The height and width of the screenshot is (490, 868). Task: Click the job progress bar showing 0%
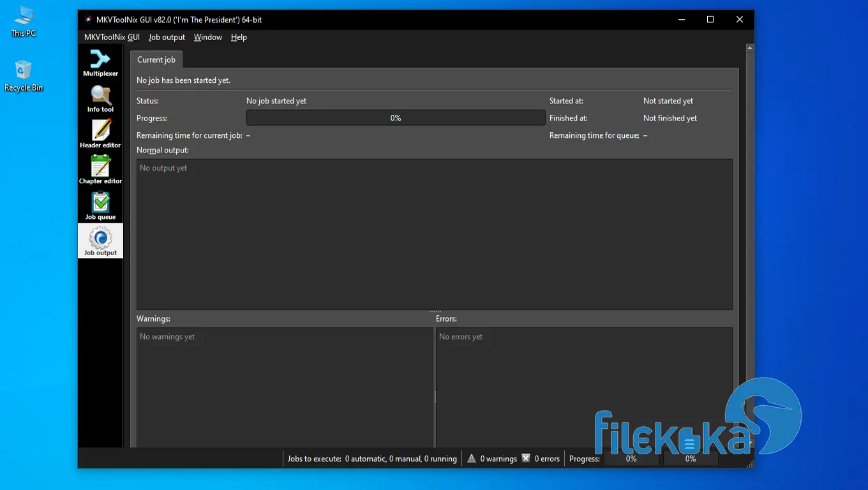396,118
